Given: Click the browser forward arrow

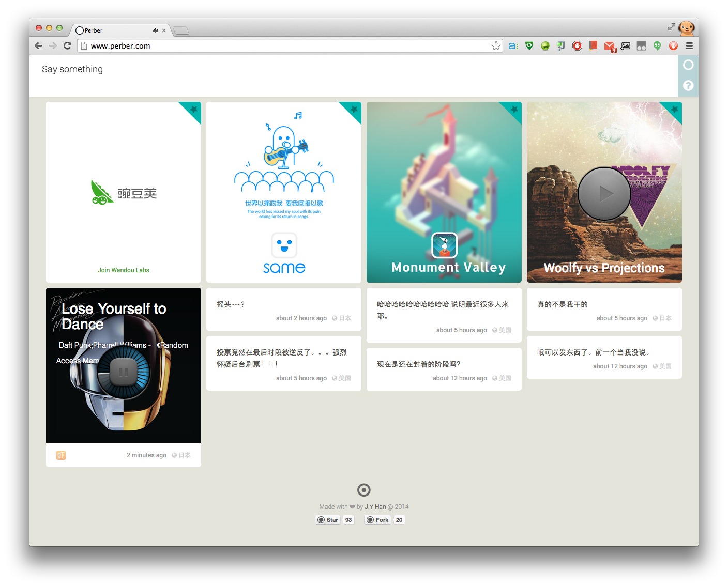Looking at the screenshot, I should 53,45.
